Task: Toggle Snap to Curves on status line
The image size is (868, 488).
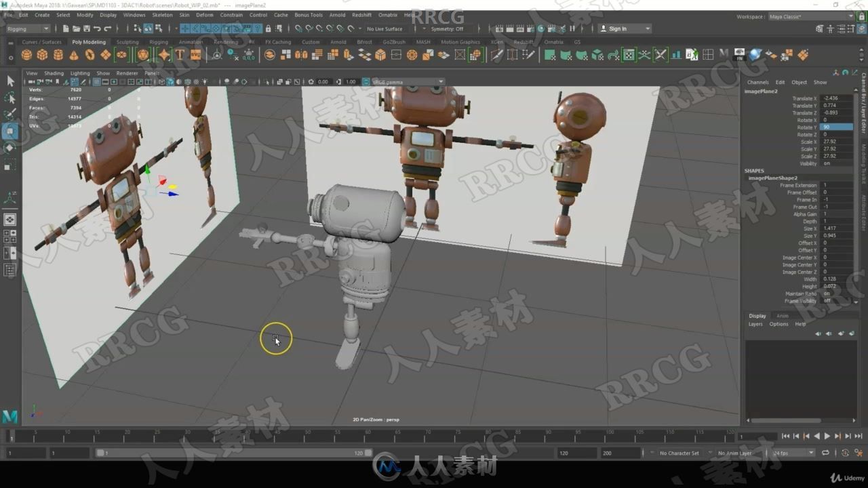Action: 309,28
